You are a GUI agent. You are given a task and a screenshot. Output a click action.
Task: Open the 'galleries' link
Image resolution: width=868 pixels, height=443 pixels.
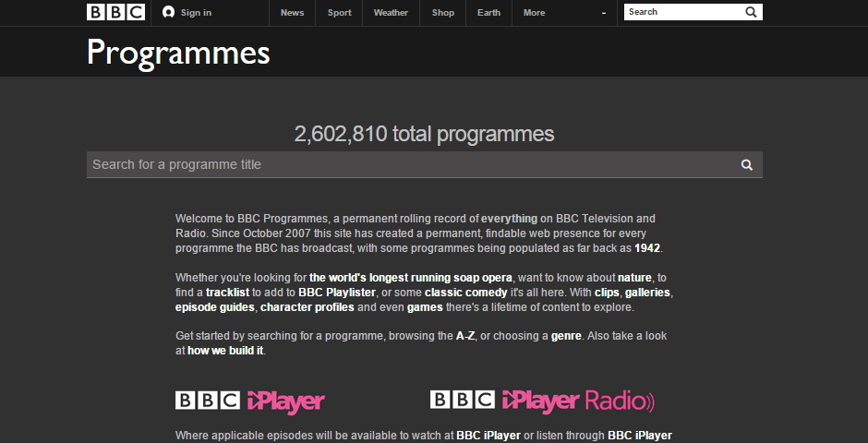click(x=647, y=292)
